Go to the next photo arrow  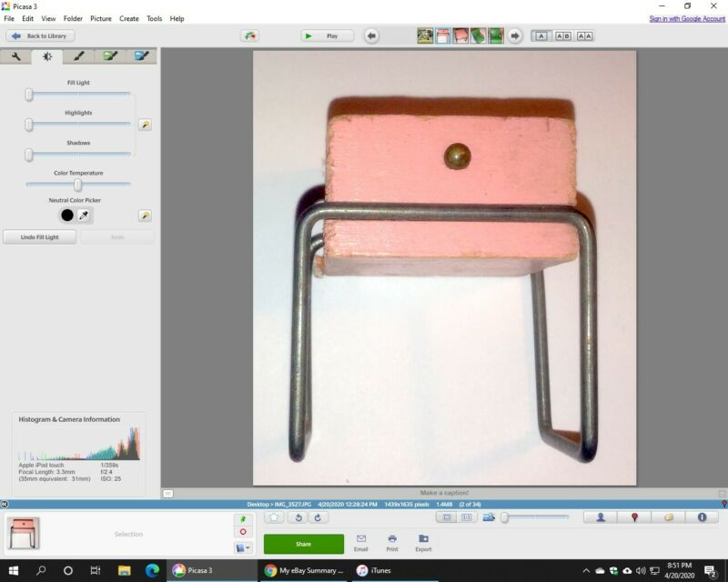(x=514, y=36)
